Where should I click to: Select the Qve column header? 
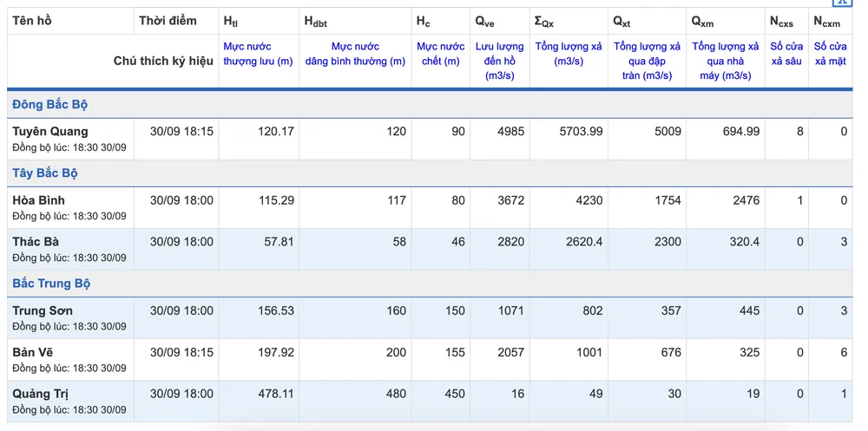[x=485, y=22]
